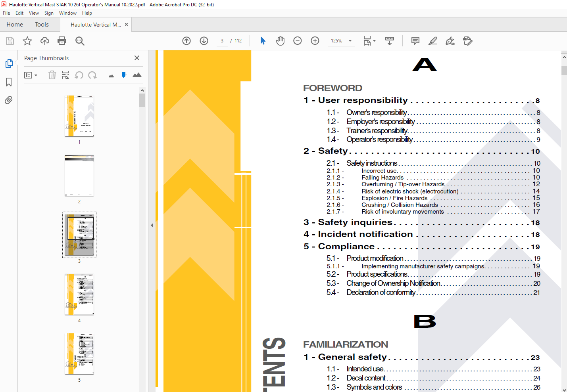Image resolution: width=567 pixels, height=392 pixels.
Task: Print the document
Action: coord(62,41)
